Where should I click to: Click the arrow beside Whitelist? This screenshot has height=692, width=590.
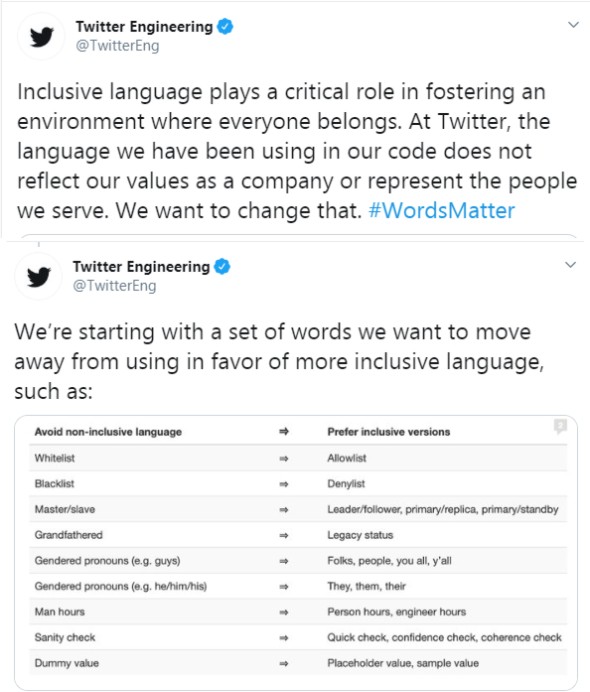coord(284,459)
